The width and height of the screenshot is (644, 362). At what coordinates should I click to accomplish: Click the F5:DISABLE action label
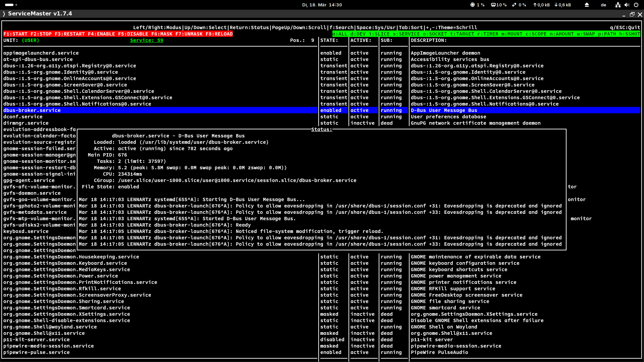(133, 34)
